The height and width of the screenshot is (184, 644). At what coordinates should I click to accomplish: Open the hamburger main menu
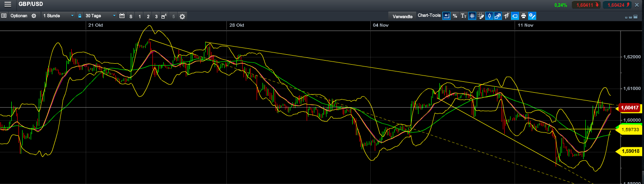pos(8,5)
